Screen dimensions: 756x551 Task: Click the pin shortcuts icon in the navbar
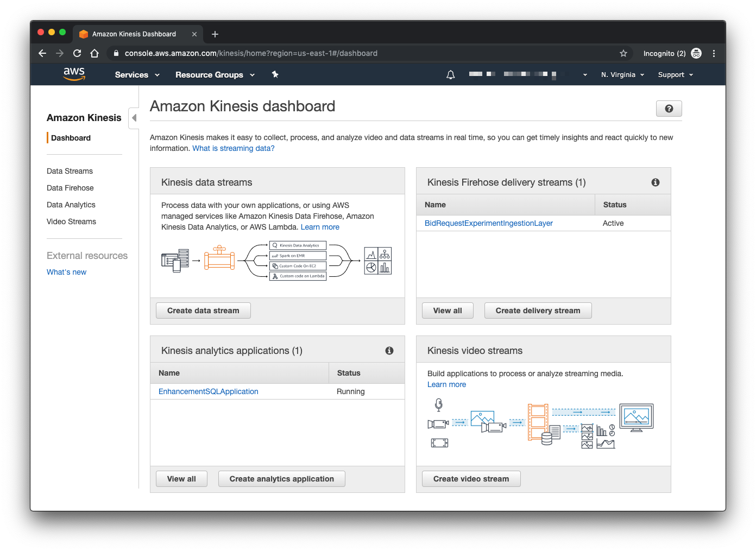(x=275, y=74)
